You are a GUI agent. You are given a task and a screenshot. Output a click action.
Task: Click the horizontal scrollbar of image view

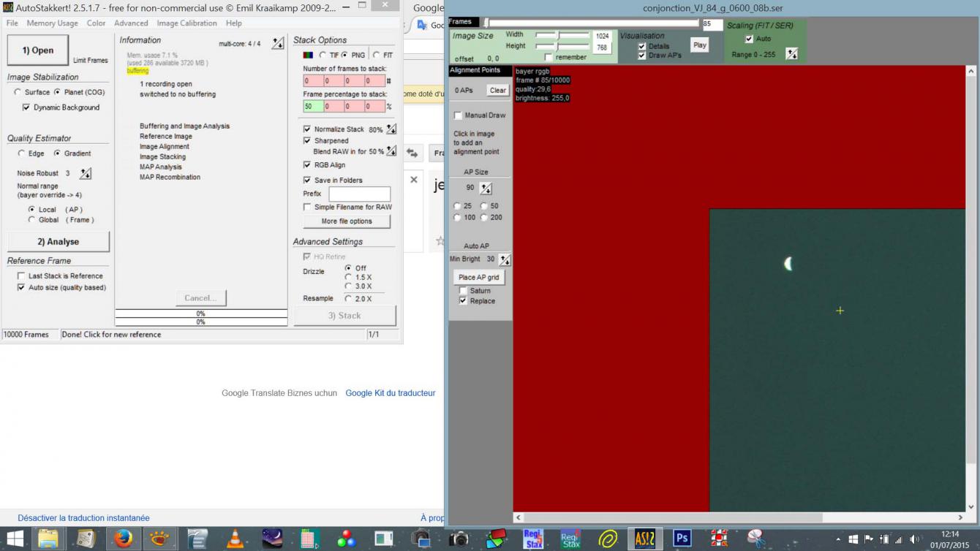click(x=741, y=517)
